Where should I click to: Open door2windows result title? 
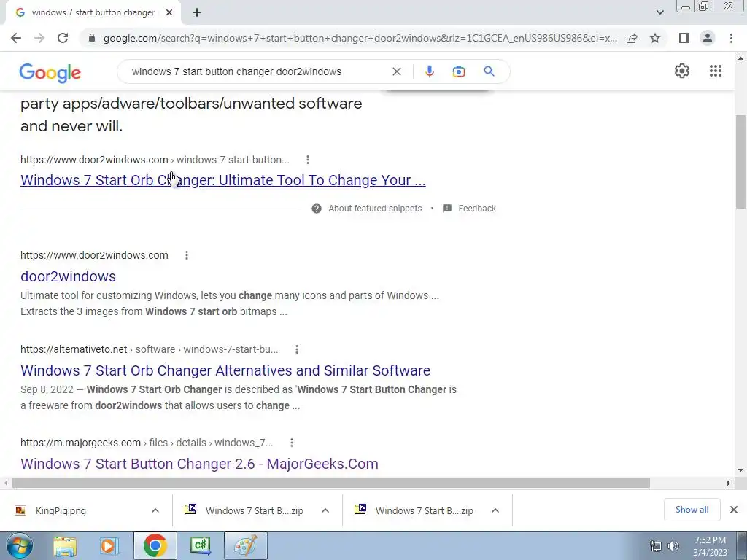[x=68, y=276]
